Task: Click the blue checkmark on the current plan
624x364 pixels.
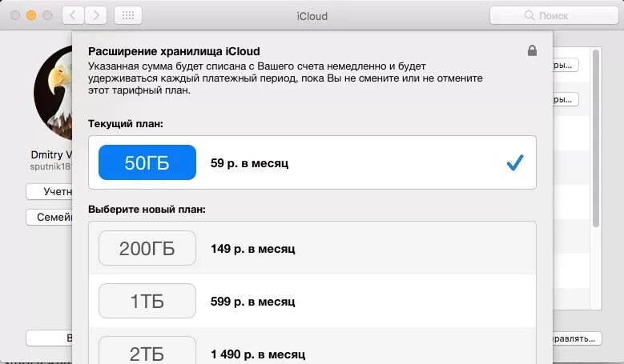Action: click(514, 162)
